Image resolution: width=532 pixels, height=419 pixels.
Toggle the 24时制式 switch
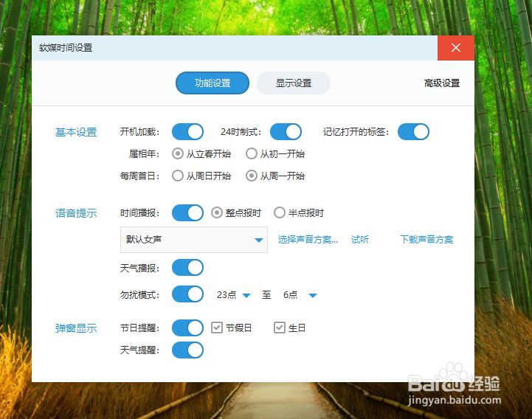tap(286, 131)
